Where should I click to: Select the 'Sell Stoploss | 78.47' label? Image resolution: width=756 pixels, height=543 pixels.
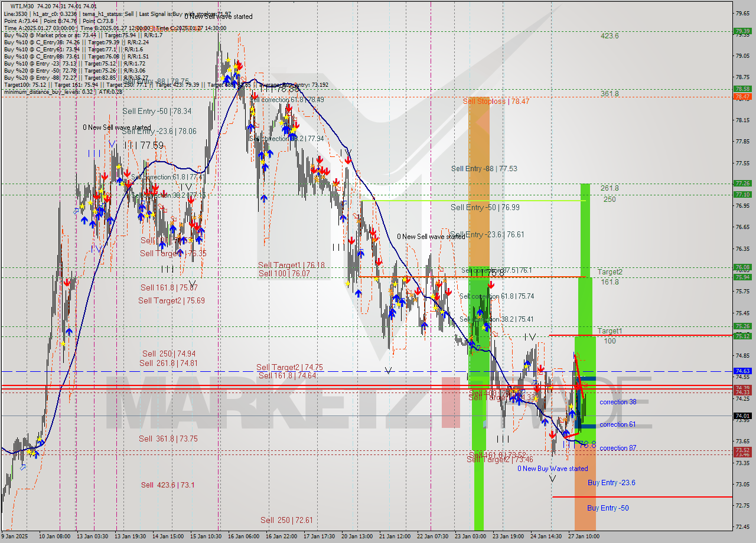pos(496,101)
